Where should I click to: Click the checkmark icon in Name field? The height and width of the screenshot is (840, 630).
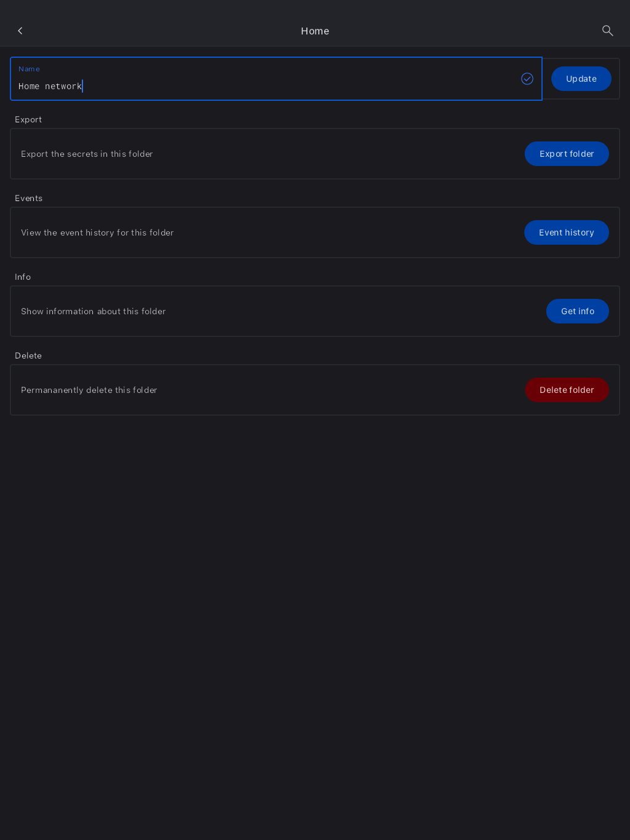pyautogui.click(x=527, y=79)
